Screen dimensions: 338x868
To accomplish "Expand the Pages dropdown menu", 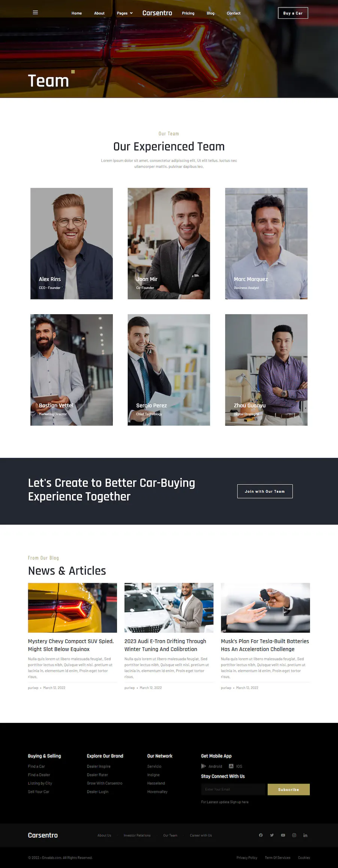I will pos(125,13).
